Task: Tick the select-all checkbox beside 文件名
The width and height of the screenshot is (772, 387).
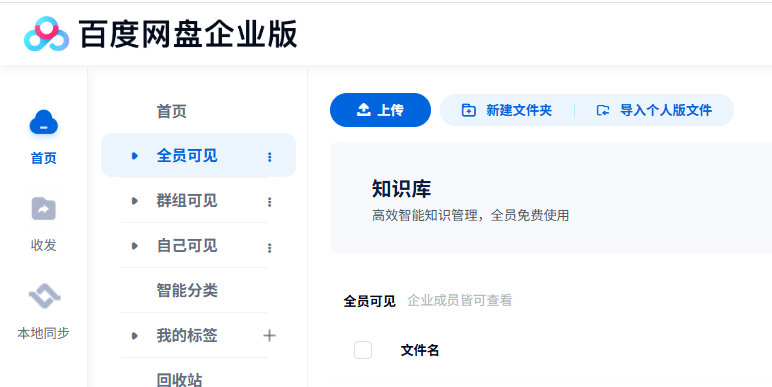Action: click(x=363, y=351)
